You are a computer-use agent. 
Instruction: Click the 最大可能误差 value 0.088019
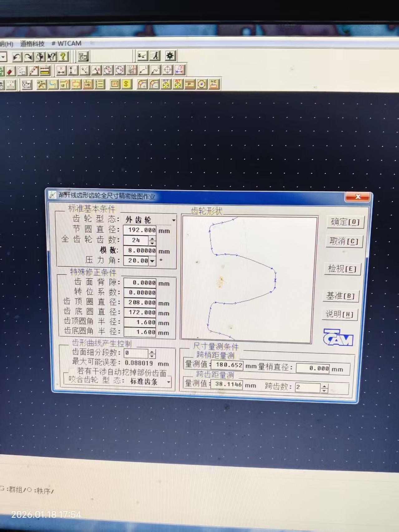[x=139, y=363]
